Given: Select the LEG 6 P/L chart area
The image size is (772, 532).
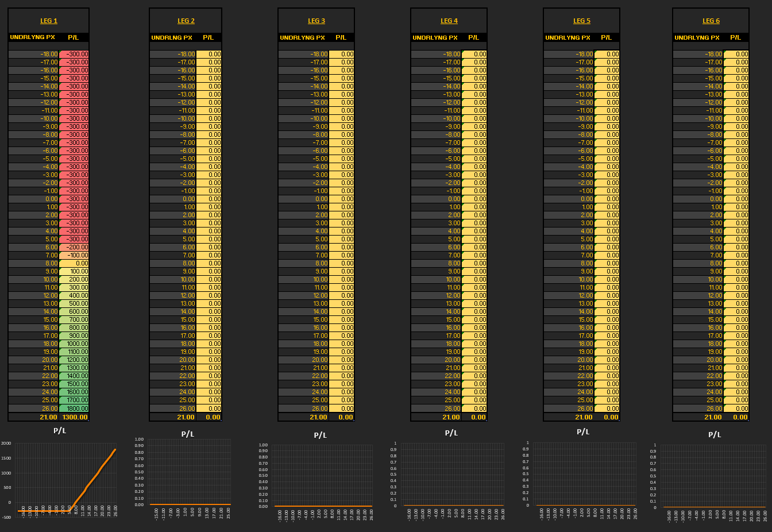Looking at the screenshot, I should coord(713,476).
